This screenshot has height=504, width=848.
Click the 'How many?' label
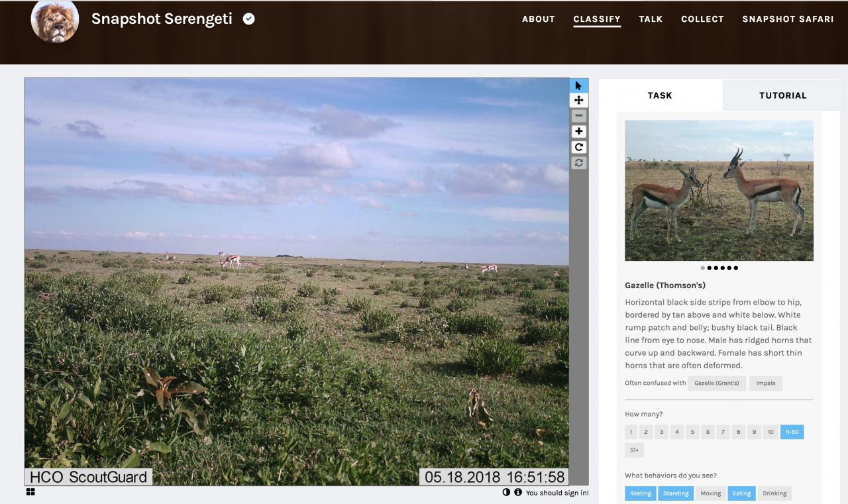tap(643, 415)
